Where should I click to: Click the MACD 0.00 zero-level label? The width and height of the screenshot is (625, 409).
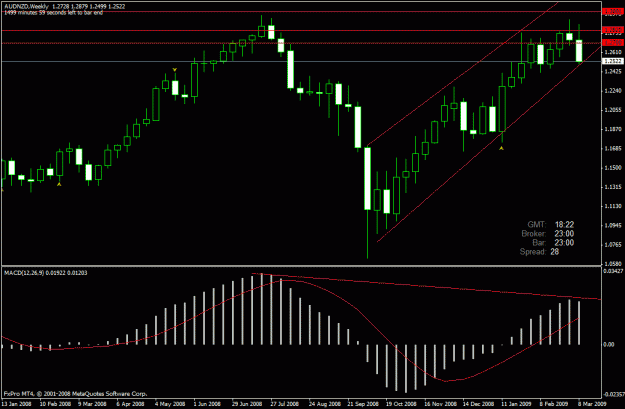pos(609,344)
